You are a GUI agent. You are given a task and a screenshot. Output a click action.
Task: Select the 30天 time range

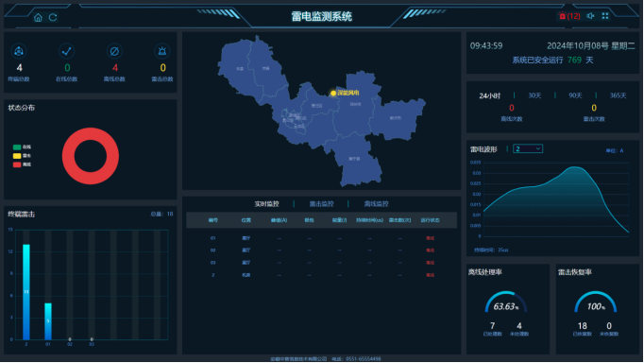coord(534,95)
